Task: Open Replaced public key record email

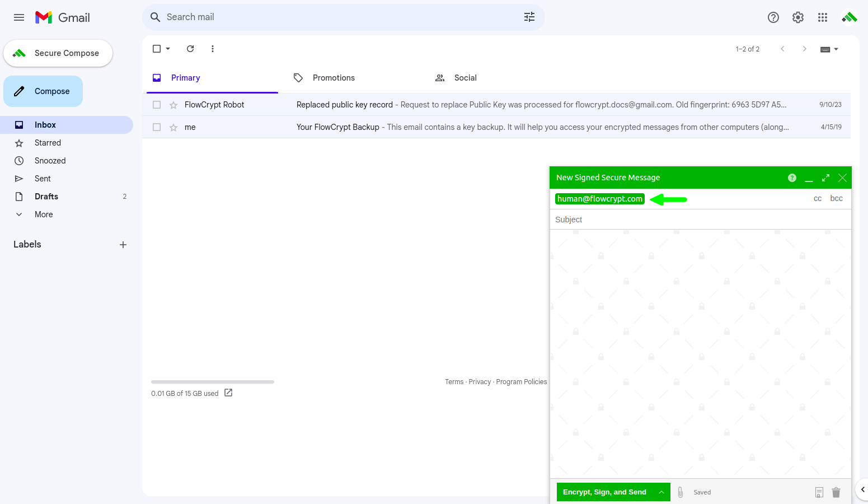Action: click(496, 105)
